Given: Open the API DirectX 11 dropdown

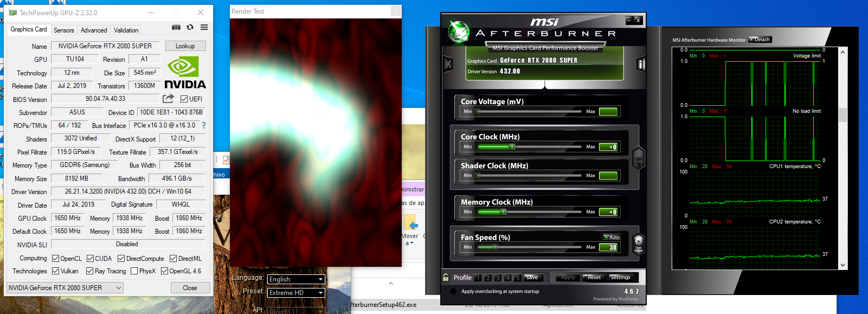Looking at the screenshot, I should coord(296,311).
